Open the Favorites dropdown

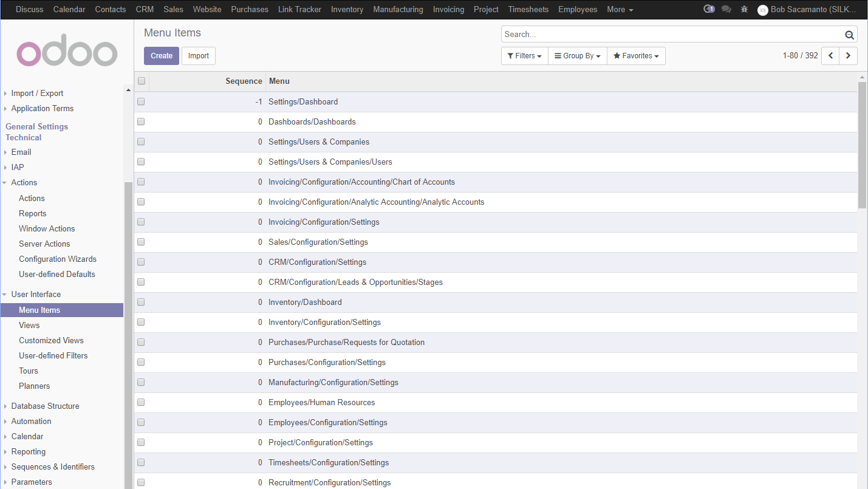[x=636, y=56]
